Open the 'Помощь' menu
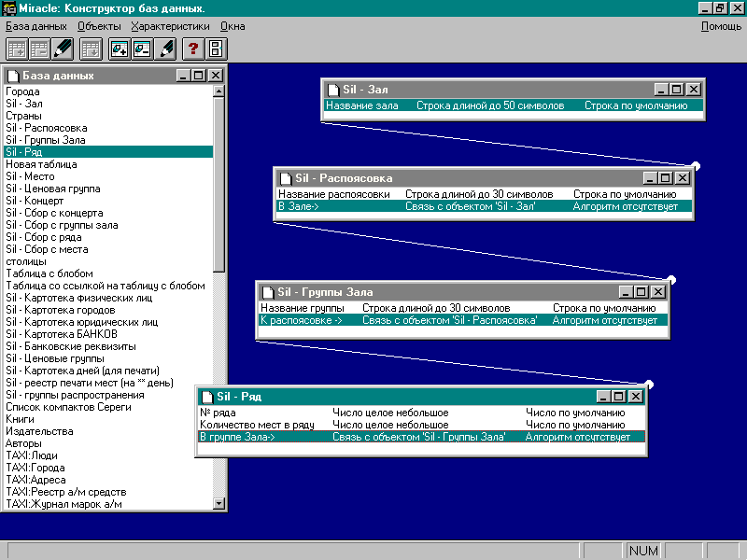 tap(721, 26)
